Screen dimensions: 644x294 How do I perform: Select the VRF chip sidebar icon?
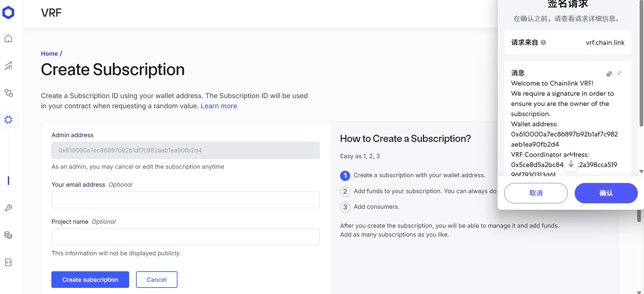[x=8, y=120]
